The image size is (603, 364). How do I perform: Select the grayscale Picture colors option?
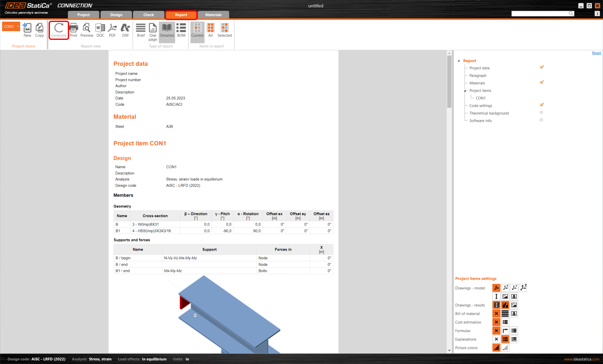point(505,347)
